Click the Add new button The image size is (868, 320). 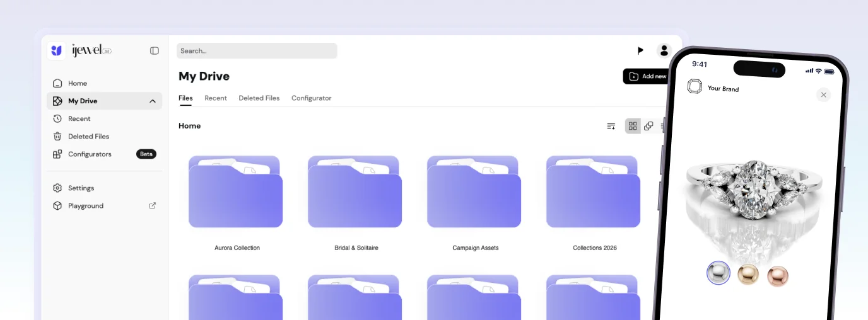pos(647,76)
